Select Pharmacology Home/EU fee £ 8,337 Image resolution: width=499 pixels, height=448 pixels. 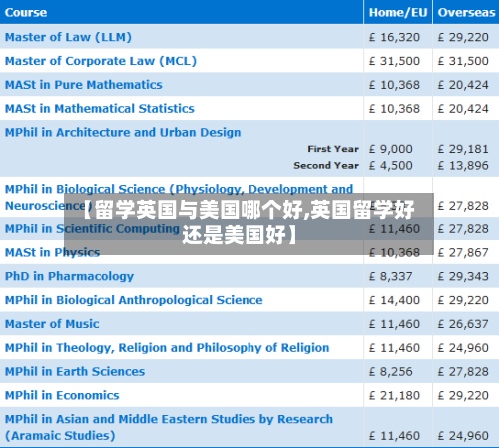pyautogui.click(x=391, y=276)
